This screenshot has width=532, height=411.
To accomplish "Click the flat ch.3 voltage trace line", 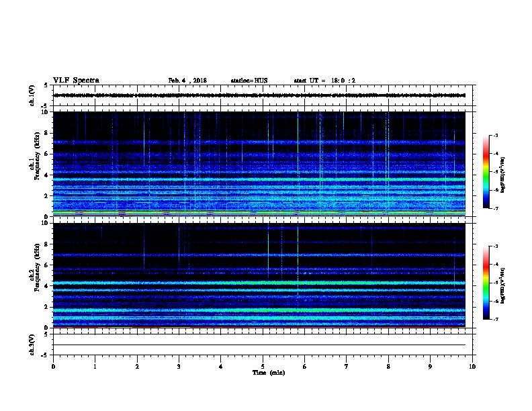I will (x=259, y=345).
